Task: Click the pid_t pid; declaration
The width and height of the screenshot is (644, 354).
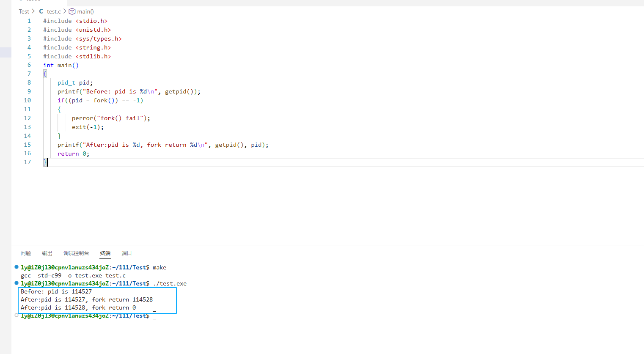Action: click(75, 82)
